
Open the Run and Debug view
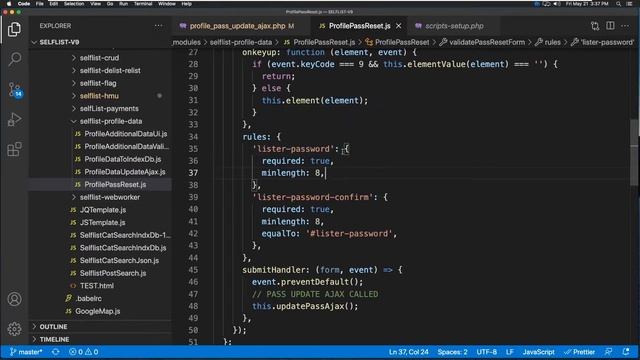point(14,119)
